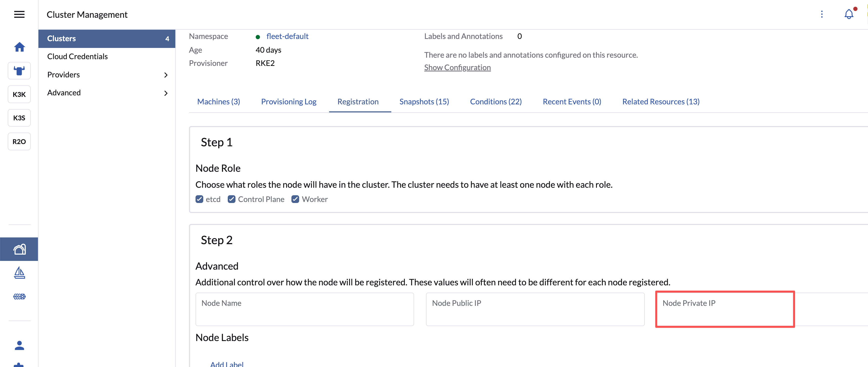Open the K3K cluster shortcut
The image size is (868, 367).
[x=19, y=94]
